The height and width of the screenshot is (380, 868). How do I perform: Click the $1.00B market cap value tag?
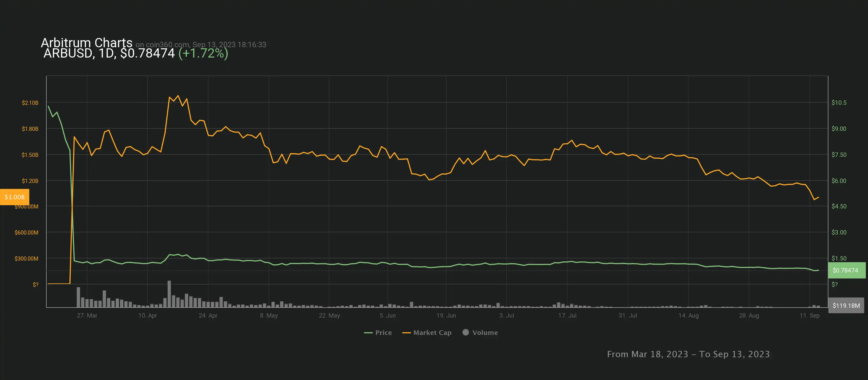click(14, 197)
